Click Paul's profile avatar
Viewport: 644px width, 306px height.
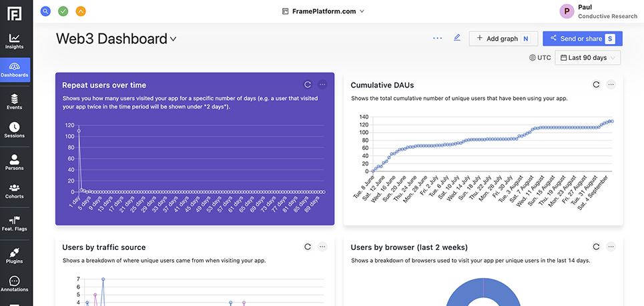[x=567, y=11]
